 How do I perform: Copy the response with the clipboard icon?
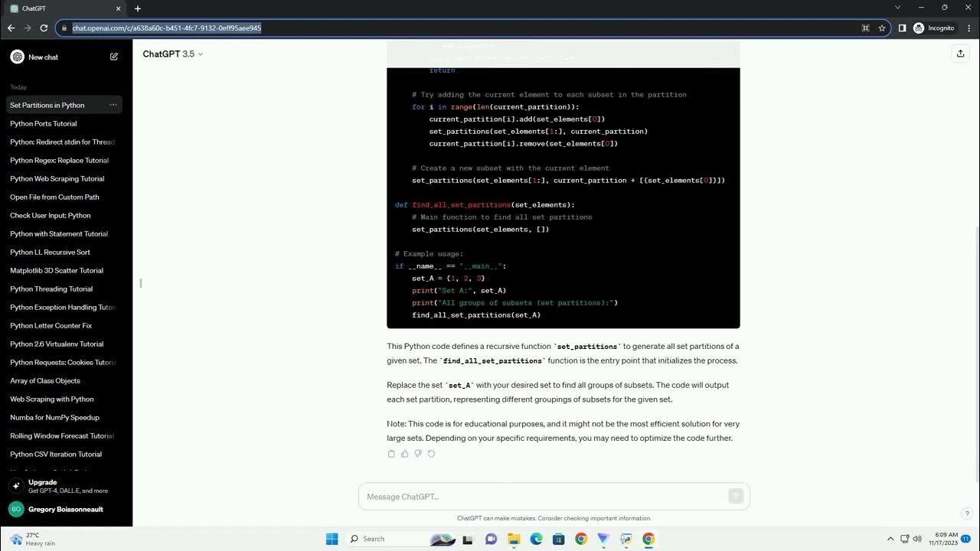coord(391,454)
